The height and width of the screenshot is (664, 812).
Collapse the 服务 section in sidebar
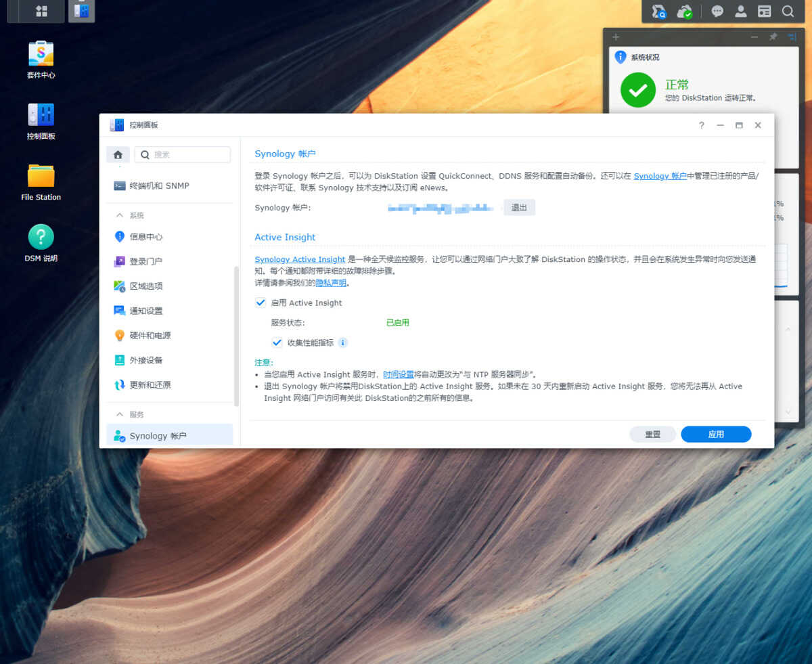pyautogui.click(x=120, y=414)
